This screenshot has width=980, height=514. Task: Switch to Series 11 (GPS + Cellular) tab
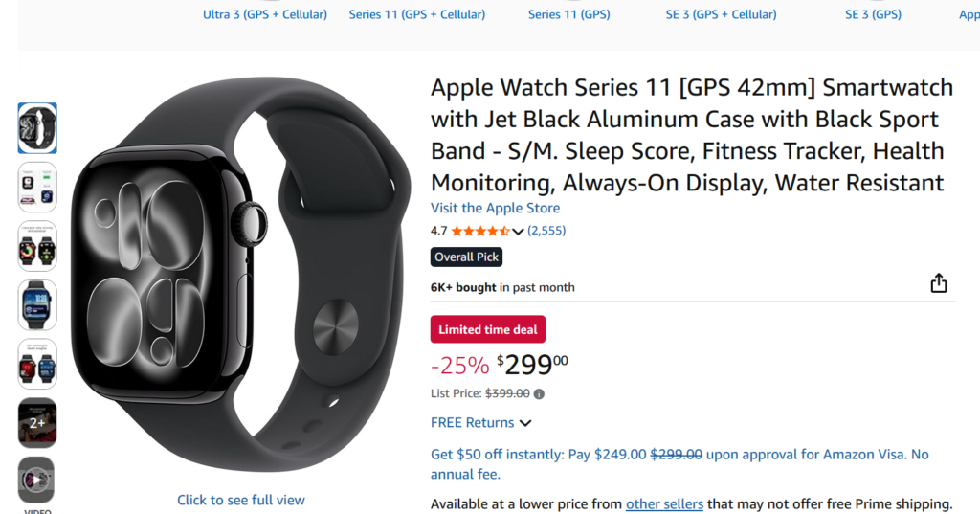coord(417,14)
